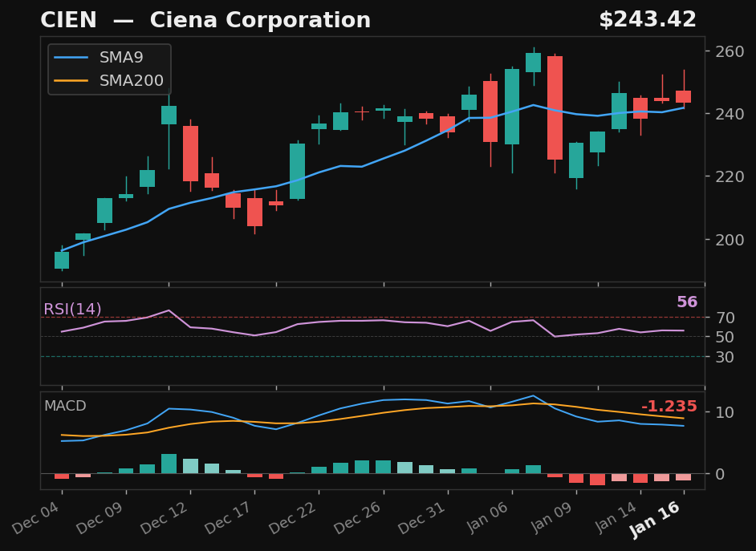Image resolution: width=756 pixels, height=551 pixels.
Task: Click the MACD value -1.235
Action: 669,407
